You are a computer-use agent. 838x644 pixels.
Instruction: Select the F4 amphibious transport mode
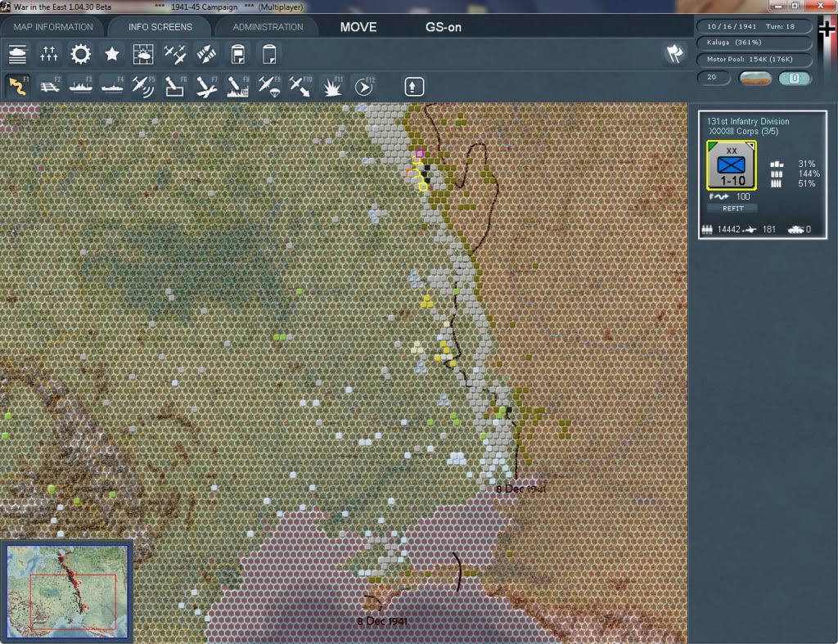tap(112, 87)
